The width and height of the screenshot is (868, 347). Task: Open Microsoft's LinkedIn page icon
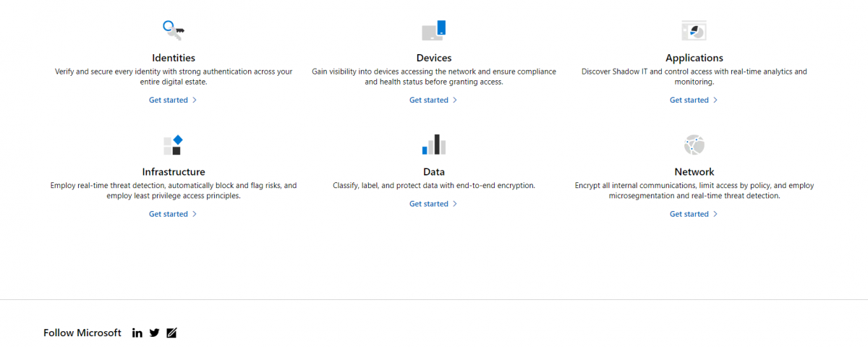(137, 333)
